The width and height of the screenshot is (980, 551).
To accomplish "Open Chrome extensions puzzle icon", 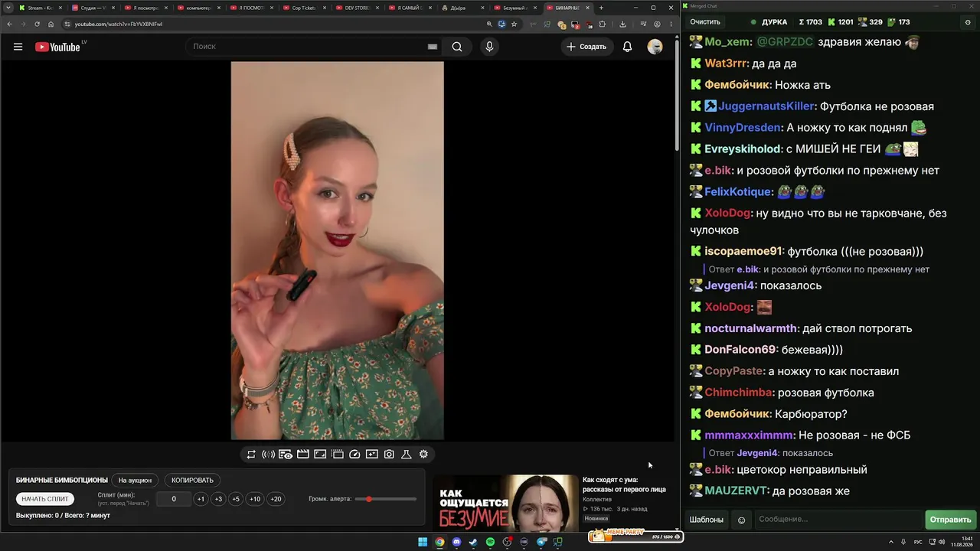I will coord(604,24).
